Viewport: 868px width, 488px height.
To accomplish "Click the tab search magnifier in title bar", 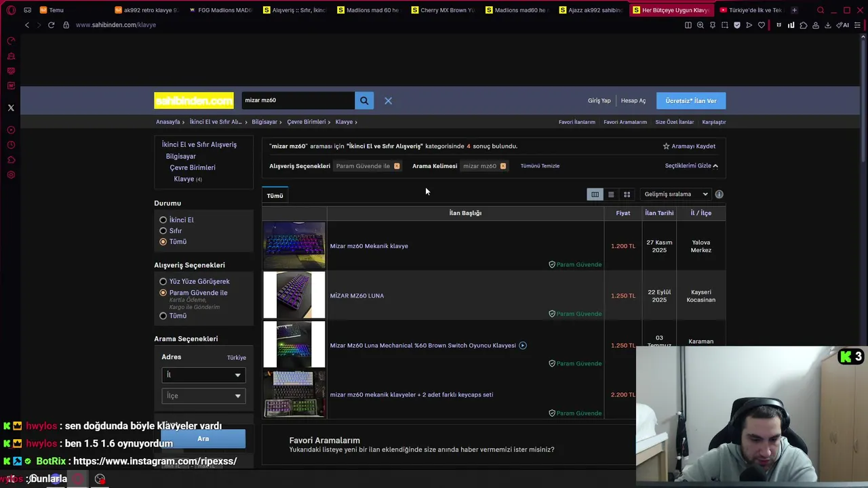I will point(821,10).
